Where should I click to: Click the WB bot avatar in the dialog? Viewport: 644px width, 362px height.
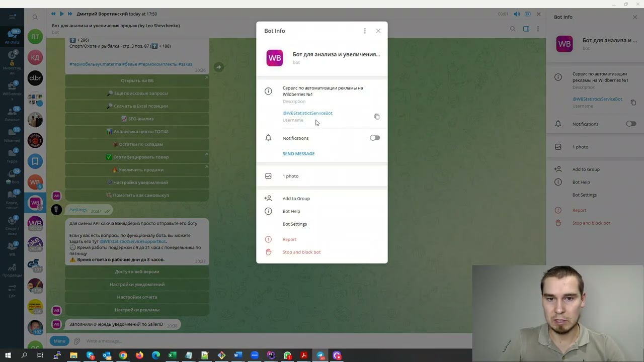[x=275, y=58]
